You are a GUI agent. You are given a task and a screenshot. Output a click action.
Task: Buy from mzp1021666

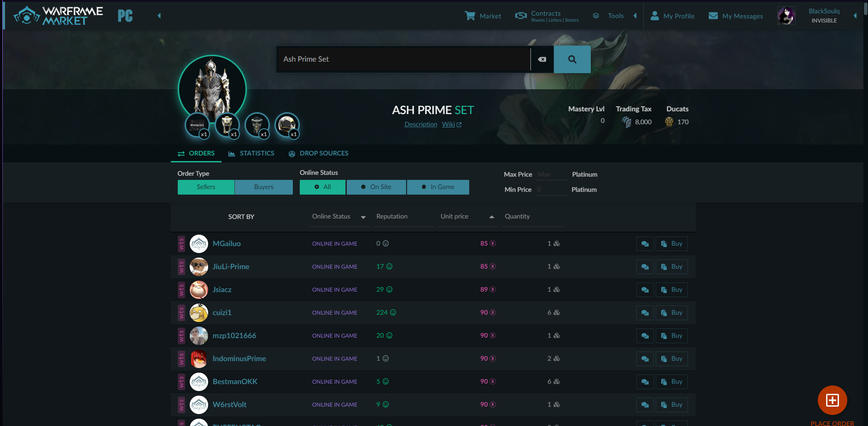coord(672,336)
